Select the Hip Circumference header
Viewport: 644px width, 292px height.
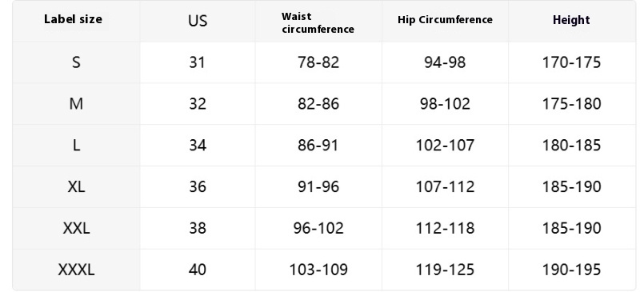pyautogui.click(x=446, y=20)
